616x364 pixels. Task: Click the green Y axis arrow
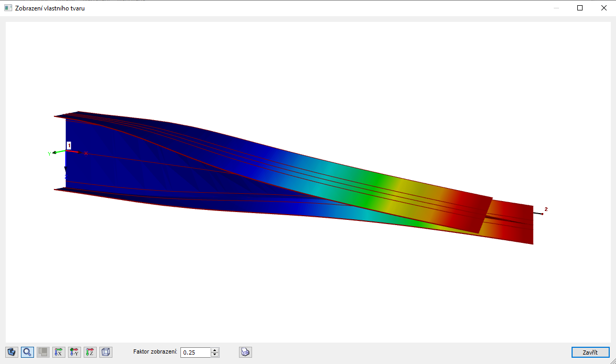point(59,152)
